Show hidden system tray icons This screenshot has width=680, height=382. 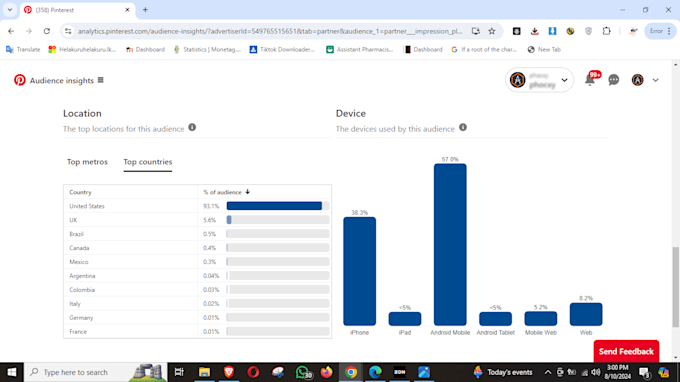coord(548,372)
